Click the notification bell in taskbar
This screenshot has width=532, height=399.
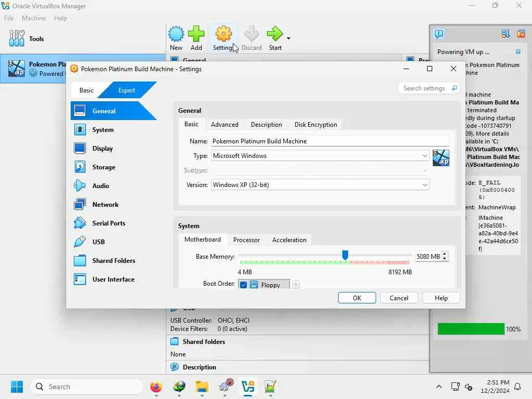[518, 387]
